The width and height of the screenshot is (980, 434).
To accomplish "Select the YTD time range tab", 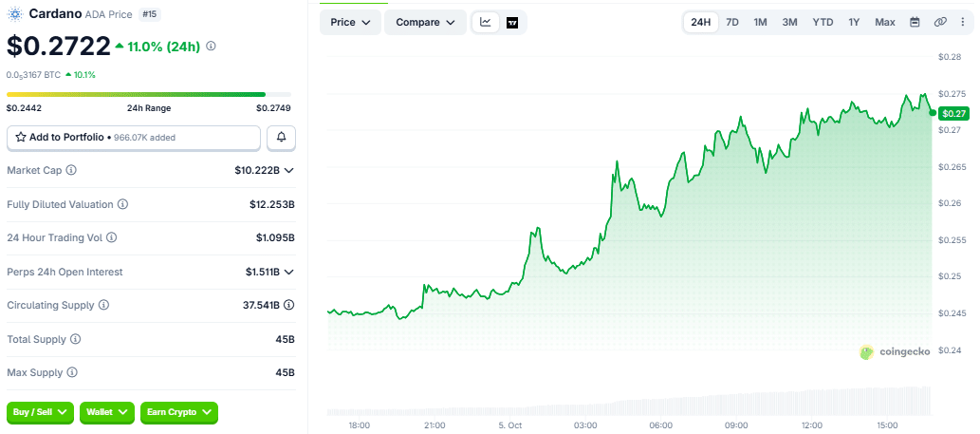I will pos(823,22).
